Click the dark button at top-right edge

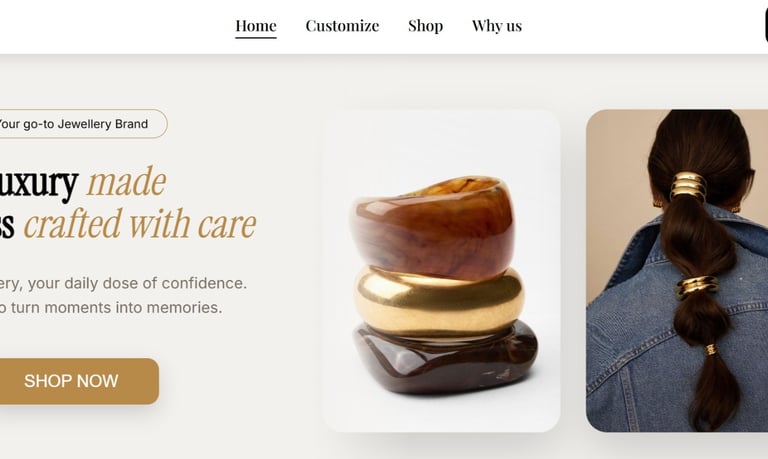point(766,26)
